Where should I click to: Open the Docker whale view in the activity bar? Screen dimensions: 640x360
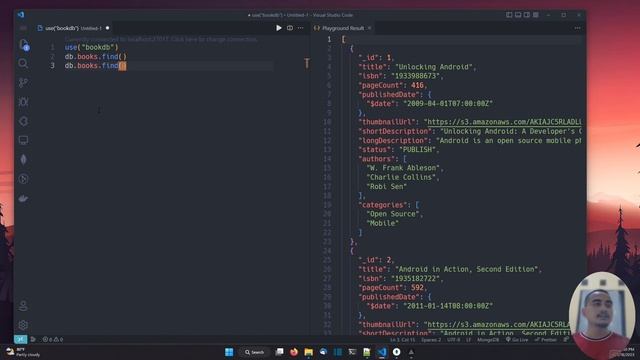pyautogui.click(x=23, y=198)
